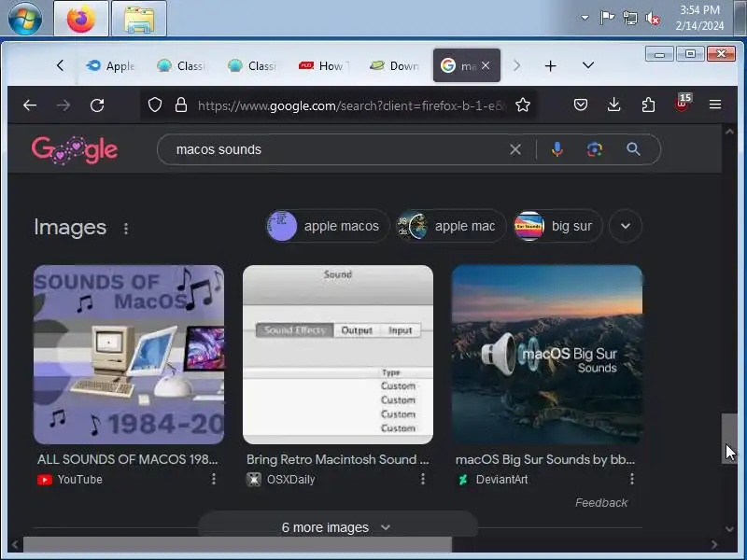Click the vertical scrollbar thumb
Screen dimensions: 747x560
tap(729, 438)
